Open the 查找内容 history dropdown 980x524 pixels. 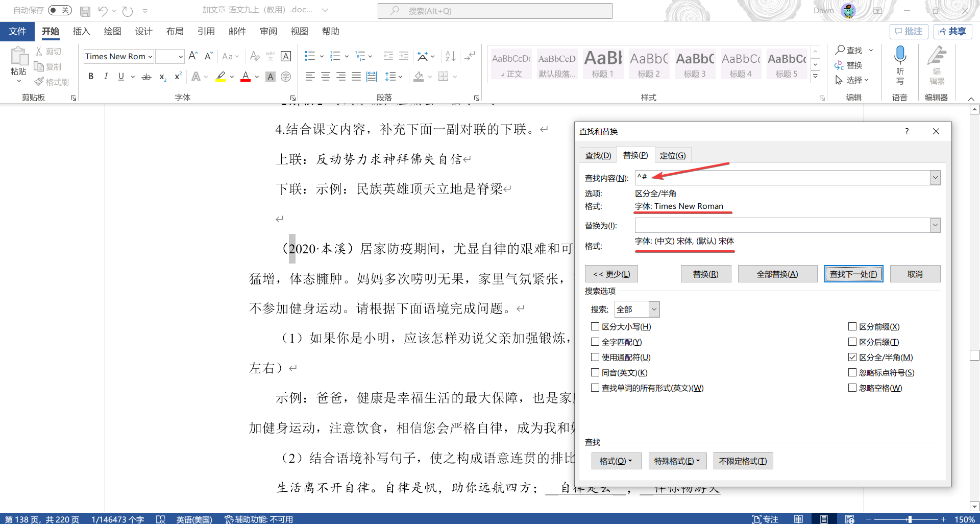tap(935, 178)
